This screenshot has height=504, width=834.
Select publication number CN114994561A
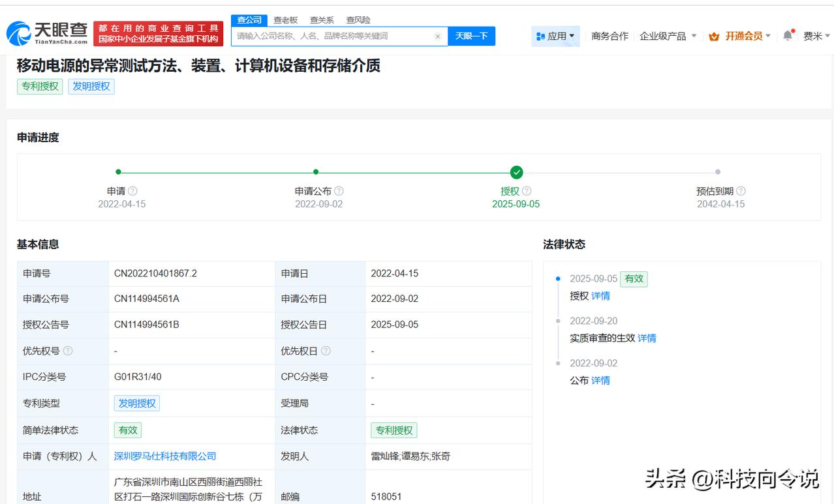pyautogui.click(x=147, y=299)
